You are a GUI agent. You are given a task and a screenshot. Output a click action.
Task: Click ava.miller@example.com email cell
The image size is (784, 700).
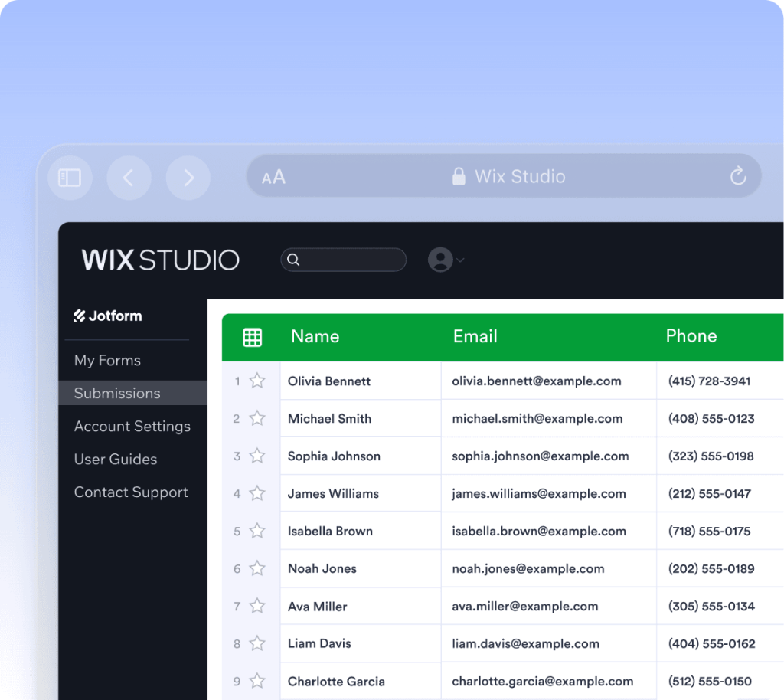pos(548,606)
